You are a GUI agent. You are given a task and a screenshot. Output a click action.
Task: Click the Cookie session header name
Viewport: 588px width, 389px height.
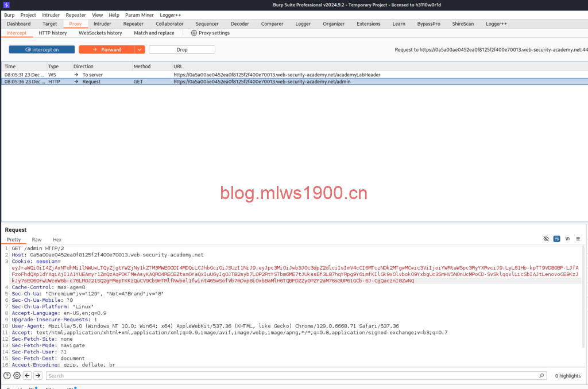36,261
